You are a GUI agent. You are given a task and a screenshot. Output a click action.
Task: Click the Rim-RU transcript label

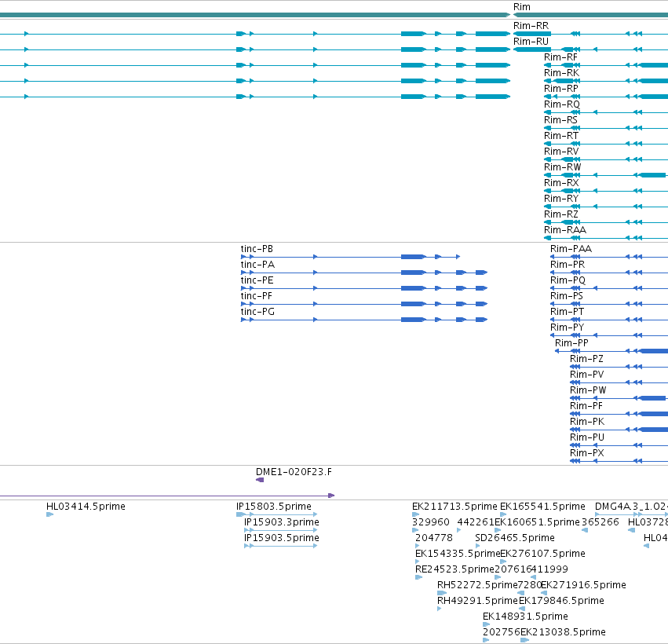(x=531, y=42)
